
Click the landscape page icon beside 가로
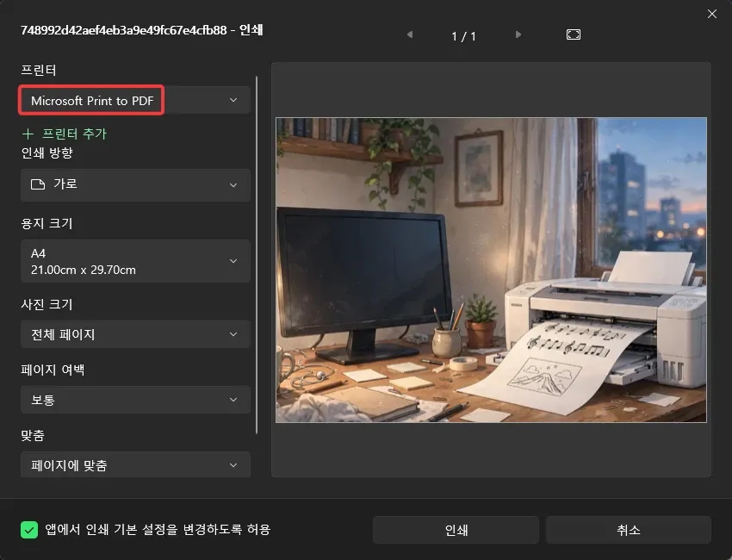click(x=38, y=184)
